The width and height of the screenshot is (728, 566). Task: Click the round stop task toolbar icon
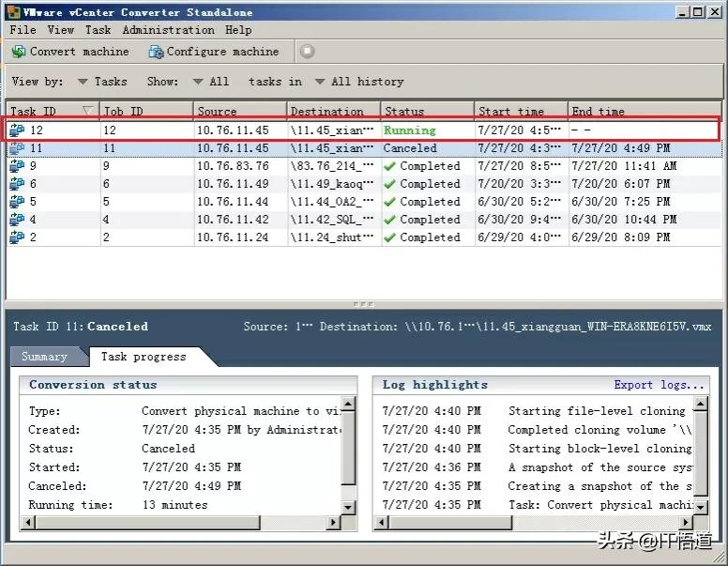(x=307, y=51)
